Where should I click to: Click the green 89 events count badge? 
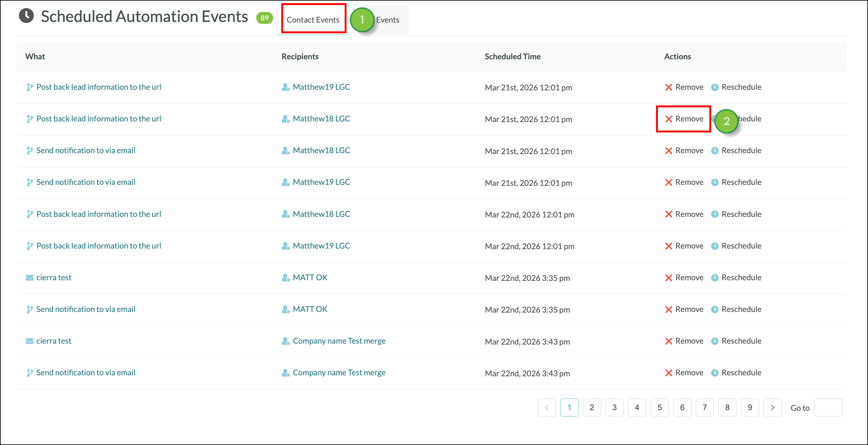[x=265, y=18]
